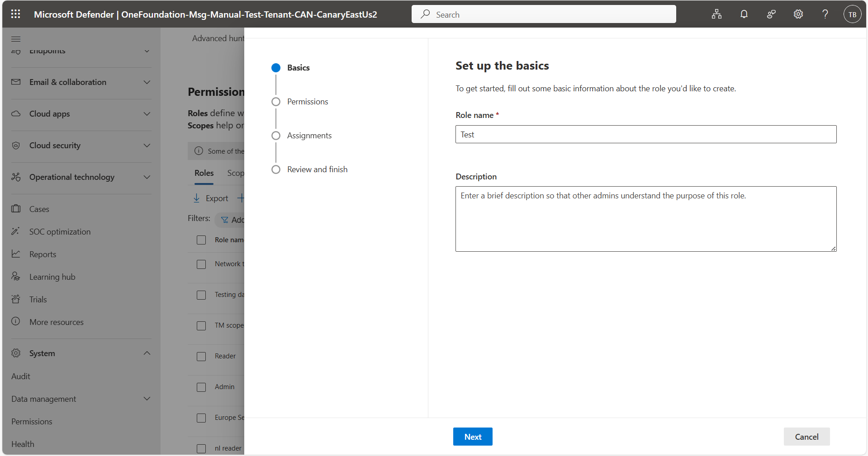Click the Role name text field
The height and width of the screenshot is (456, 868).
pos(646,134)
